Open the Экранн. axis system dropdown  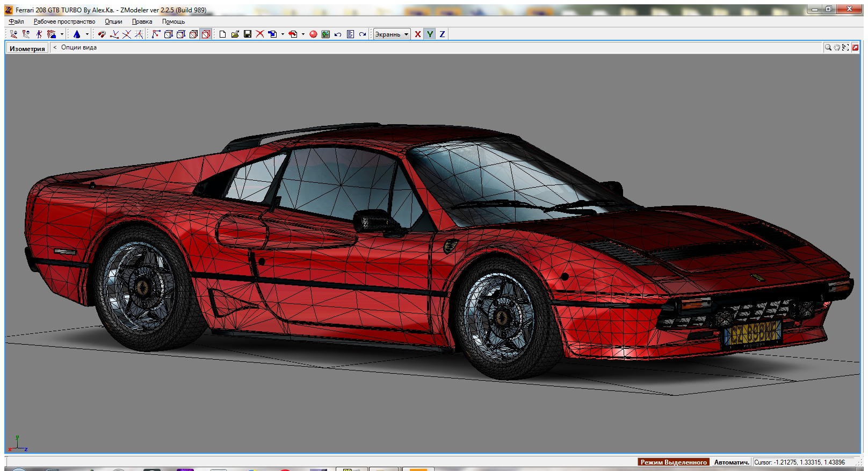392,34
